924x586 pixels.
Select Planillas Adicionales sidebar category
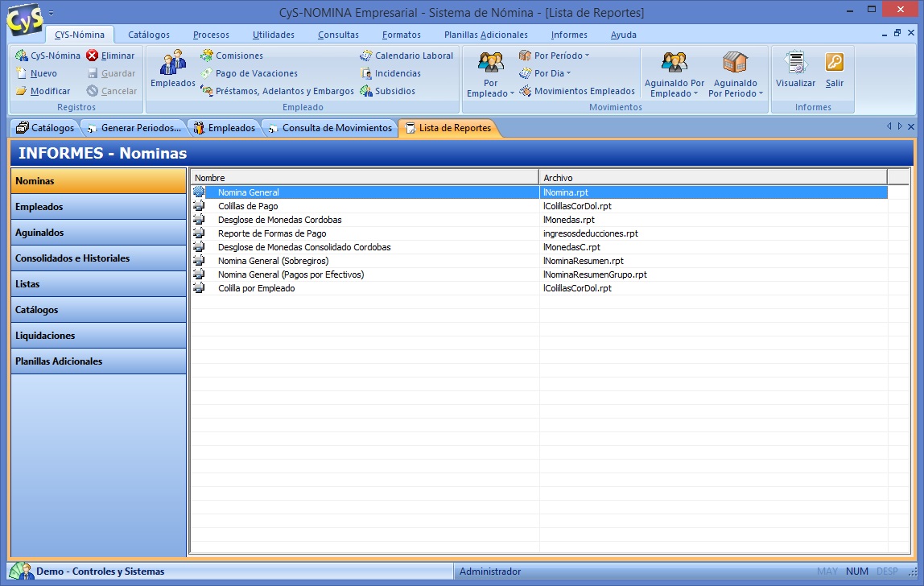click(x=98, y=361)
